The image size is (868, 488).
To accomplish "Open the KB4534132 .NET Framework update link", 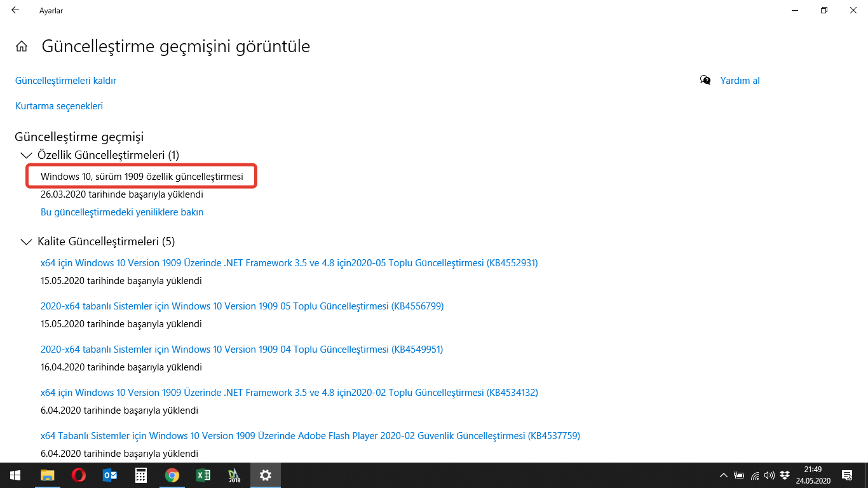I will coord(289,393).
